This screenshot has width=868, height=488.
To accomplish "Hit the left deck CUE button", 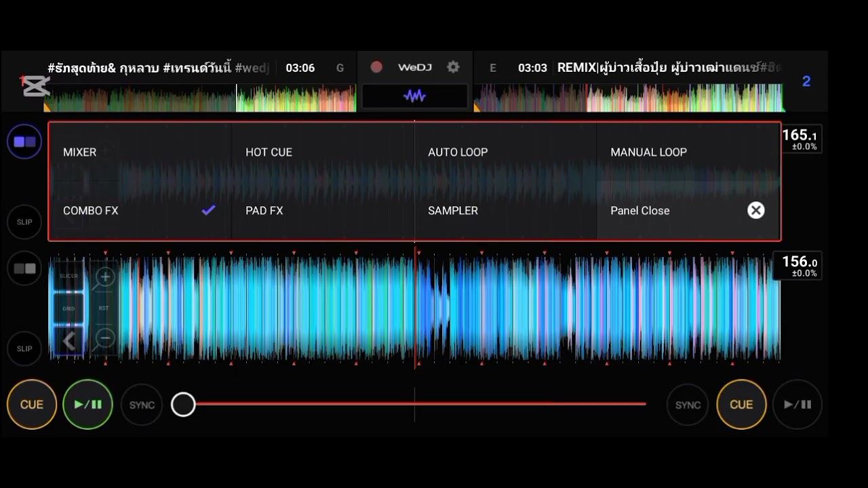I will coord(32,405).
